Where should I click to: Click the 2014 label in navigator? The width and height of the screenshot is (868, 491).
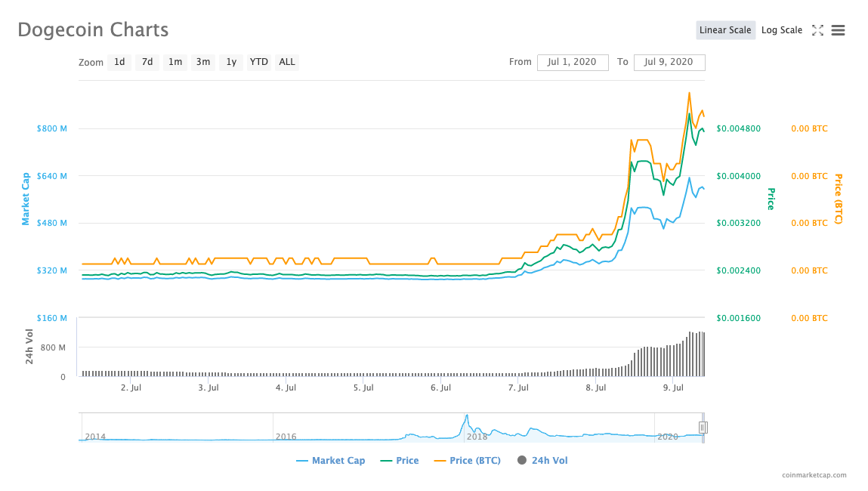pyautogui.click(x=95, y=437)
